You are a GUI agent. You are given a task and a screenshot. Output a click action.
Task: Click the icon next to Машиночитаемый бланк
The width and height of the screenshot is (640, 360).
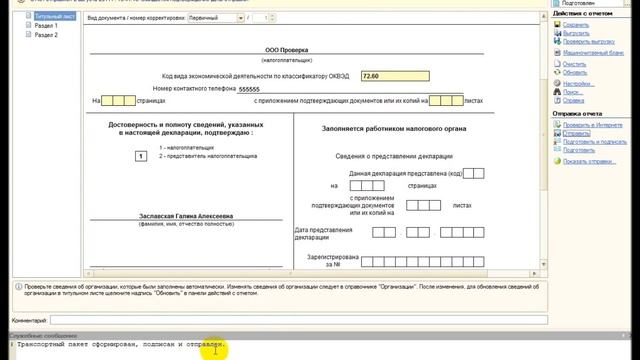[557, 53]
